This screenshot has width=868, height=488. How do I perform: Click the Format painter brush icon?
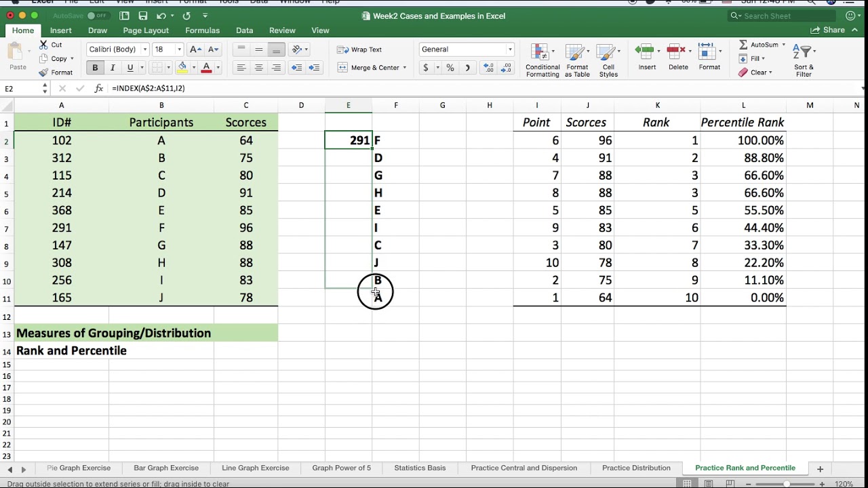(43, 73)
